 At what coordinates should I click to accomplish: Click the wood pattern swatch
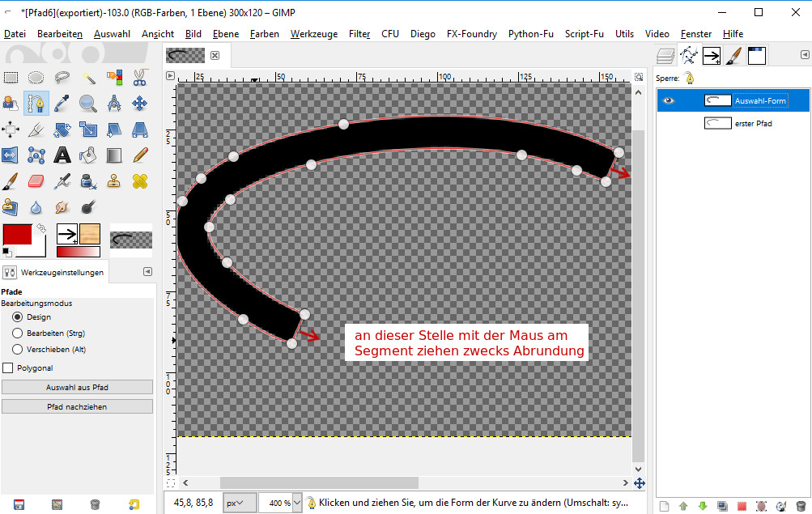coord(90,234)
